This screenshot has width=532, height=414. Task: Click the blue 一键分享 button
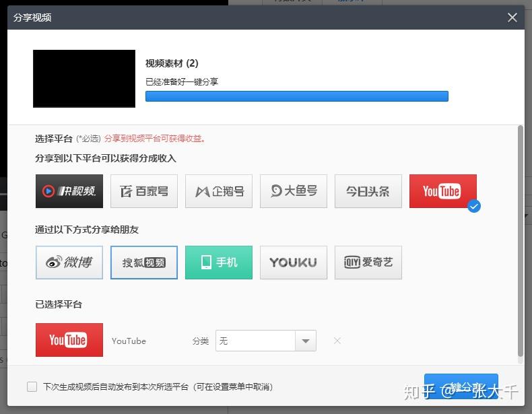coord(461,386)
